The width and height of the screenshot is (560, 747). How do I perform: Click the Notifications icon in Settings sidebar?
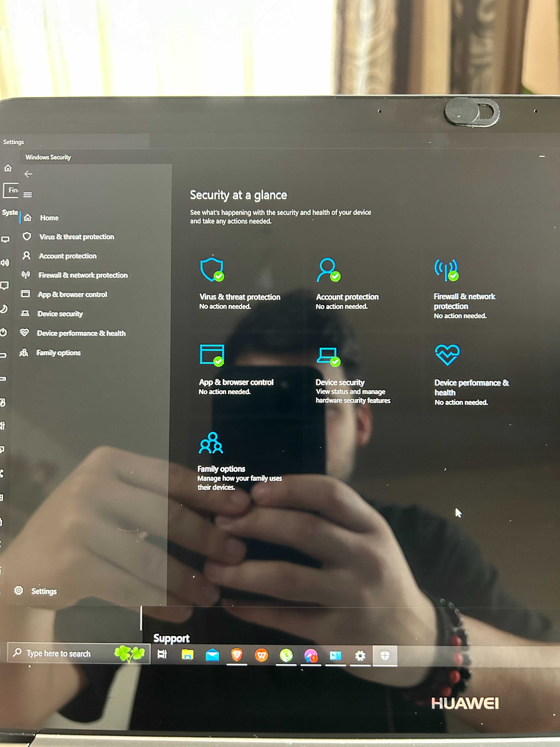tap(4, 286)
